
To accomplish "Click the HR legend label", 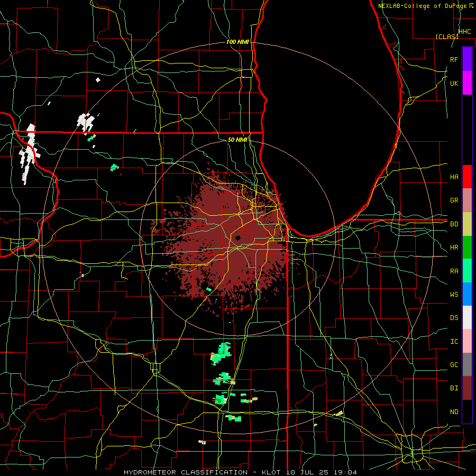I will tap(454, 248).
